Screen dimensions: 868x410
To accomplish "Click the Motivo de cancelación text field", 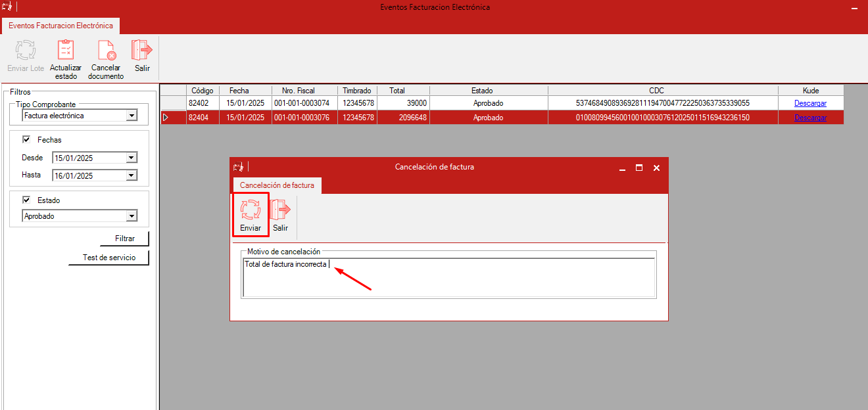I will point(448,277).
